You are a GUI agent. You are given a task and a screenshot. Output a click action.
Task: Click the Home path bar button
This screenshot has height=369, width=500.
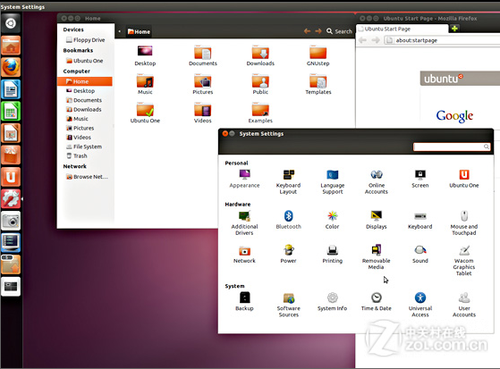[x=139, y=32]
